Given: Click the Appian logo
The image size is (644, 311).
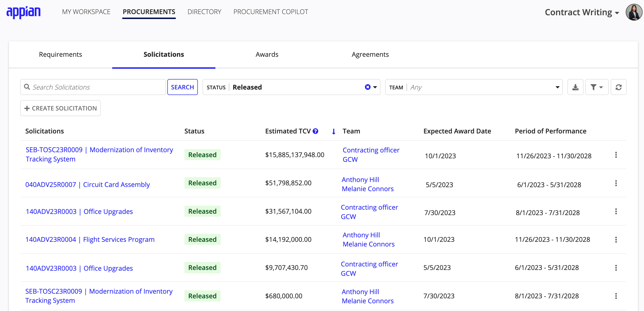Looking at the screenshot, I should click(23, 12).
